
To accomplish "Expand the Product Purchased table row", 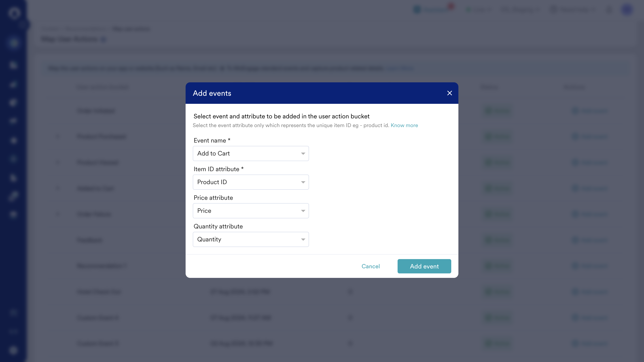I will tap(58, 137).
